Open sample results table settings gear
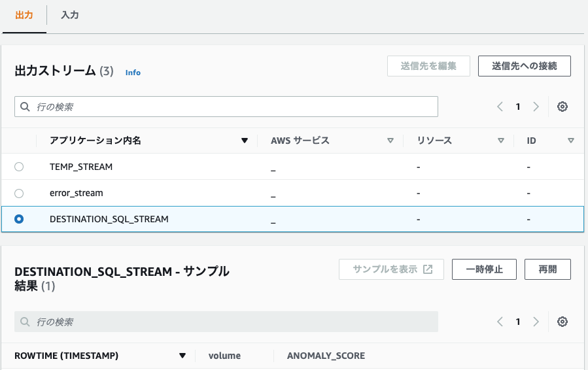Screen dimensions: 588x370 (x=562, y=322)
